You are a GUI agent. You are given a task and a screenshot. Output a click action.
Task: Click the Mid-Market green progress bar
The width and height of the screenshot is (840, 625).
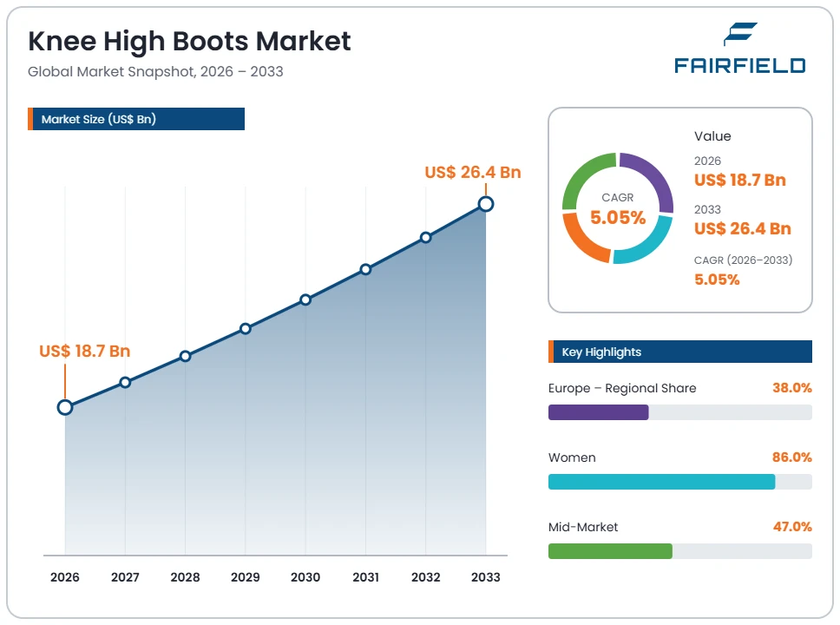[x=610, y=551]
